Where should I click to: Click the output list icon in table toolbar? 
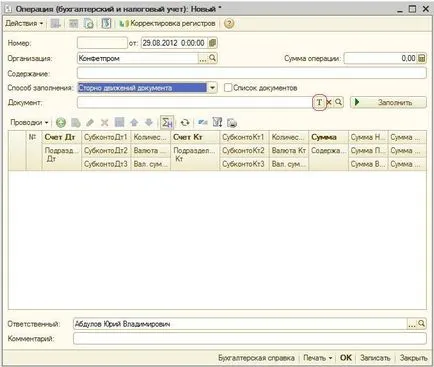pos(232,123)
